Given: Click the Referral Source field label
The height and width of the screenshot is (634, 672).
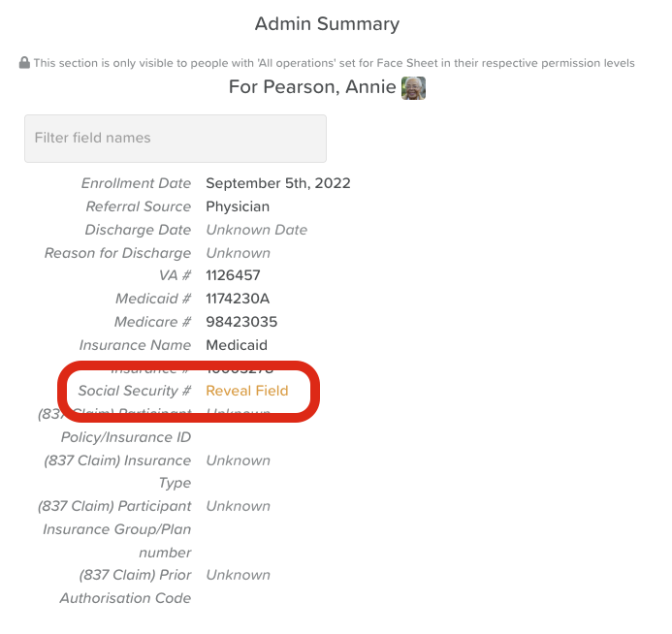Looking at the screenshot, I should coord(139,206).
